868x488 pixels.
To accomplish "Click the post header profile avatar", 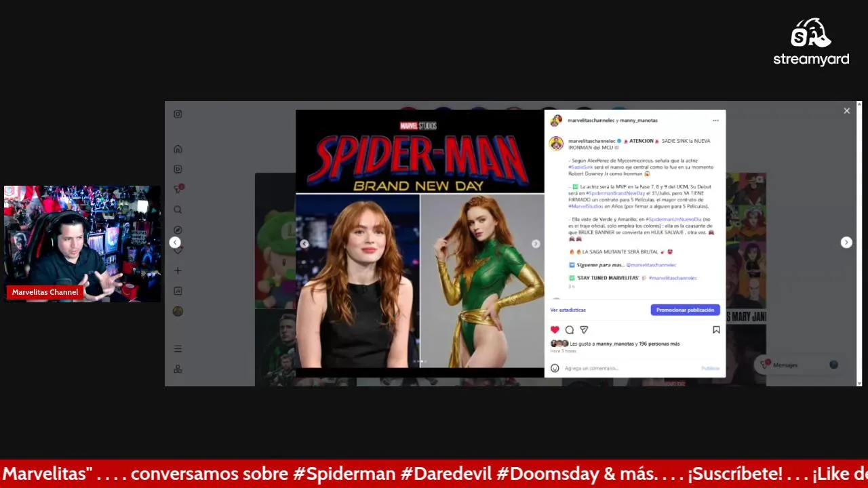I will (x=556, y=121).
